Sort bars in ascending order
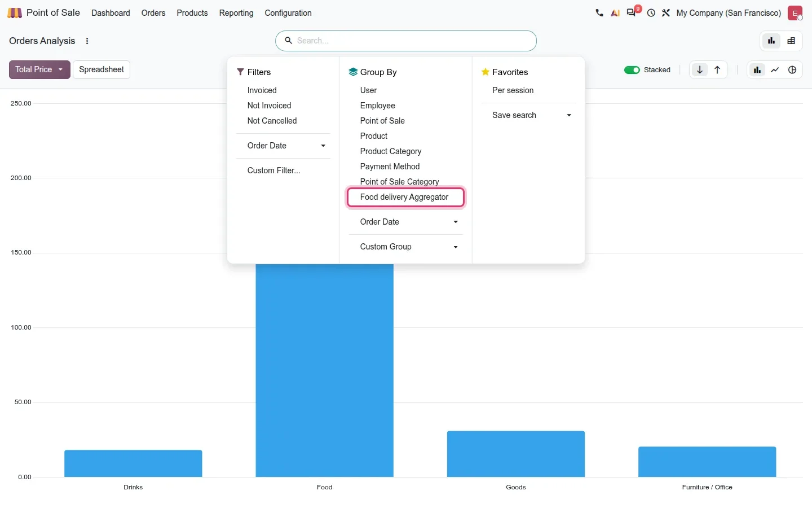 pyautogui.click(x=717, y=70)
